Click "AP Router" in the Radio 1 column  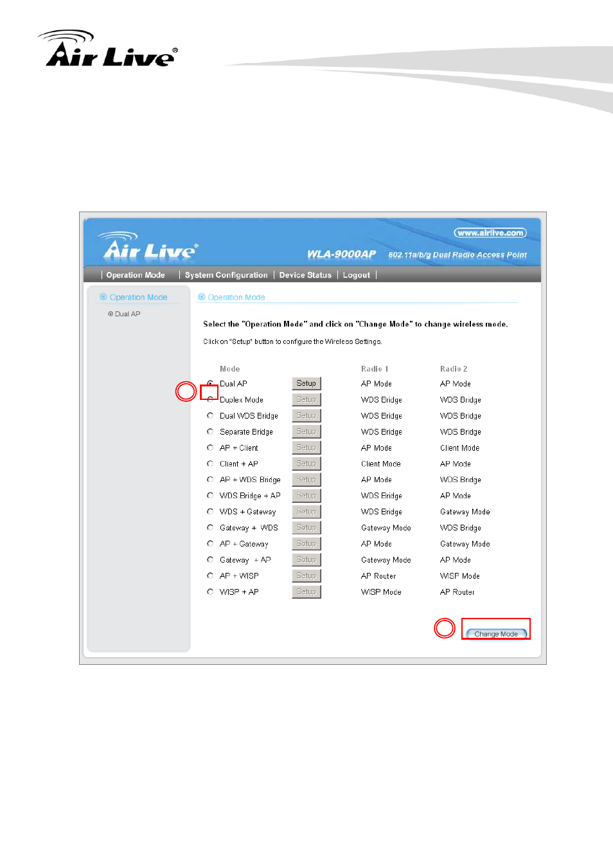click(x=378, y=576)
